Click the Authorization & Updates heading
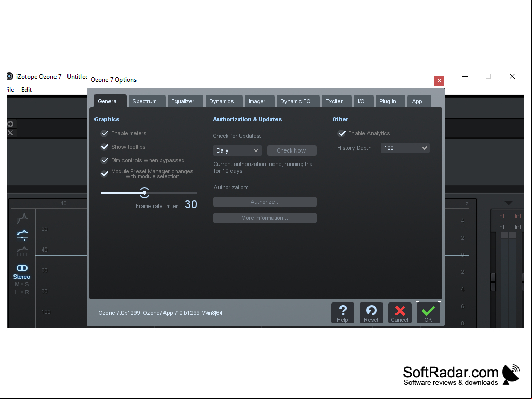The image size is (532, 399). point(248,119)
